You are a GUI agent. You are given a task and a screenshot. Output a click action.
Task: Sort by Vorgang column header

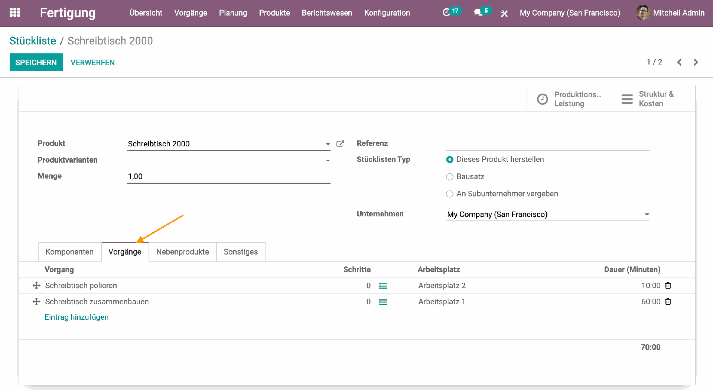coord(59,270)
